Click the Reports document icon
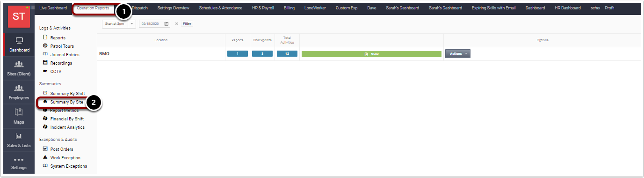 click(45, 37)
